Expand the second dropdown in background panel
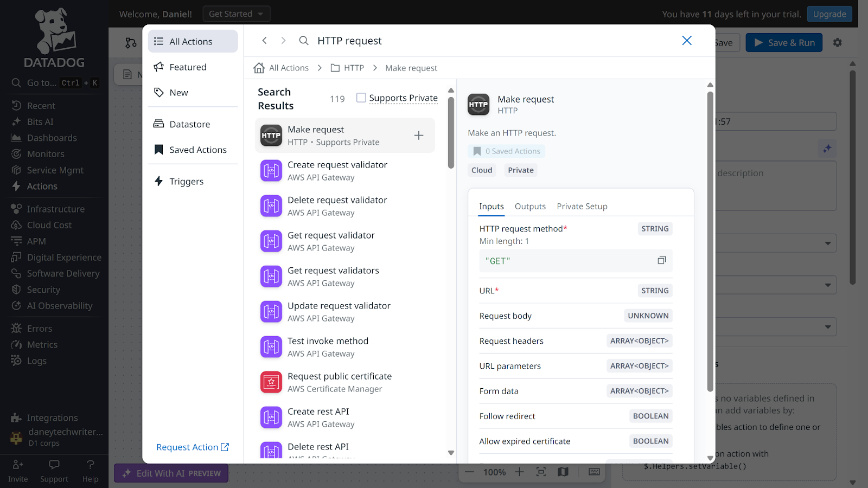868x488 pixels. click(x=828, y=285)
